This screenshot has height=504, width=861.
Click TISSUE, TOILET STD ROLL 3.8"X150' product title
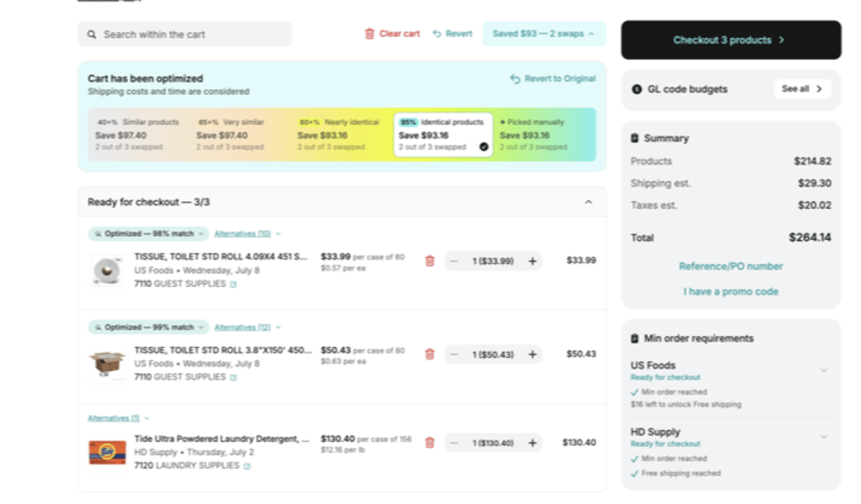223,350
